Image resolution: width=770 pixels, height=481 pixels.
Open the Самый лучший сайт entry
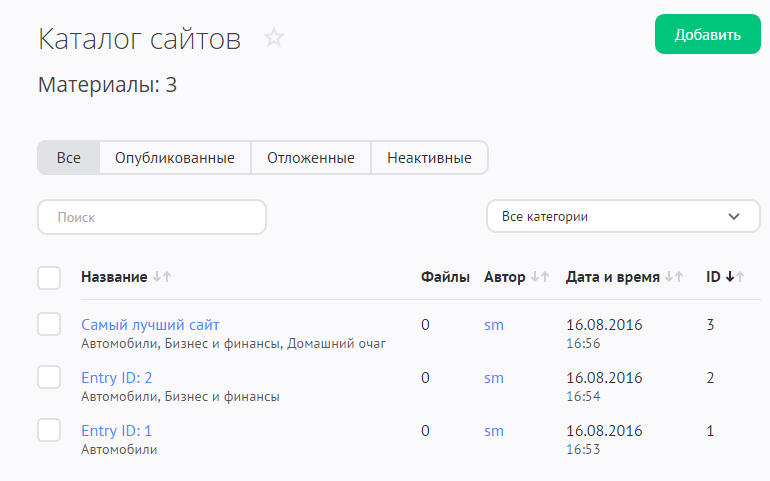click(150, 325)
